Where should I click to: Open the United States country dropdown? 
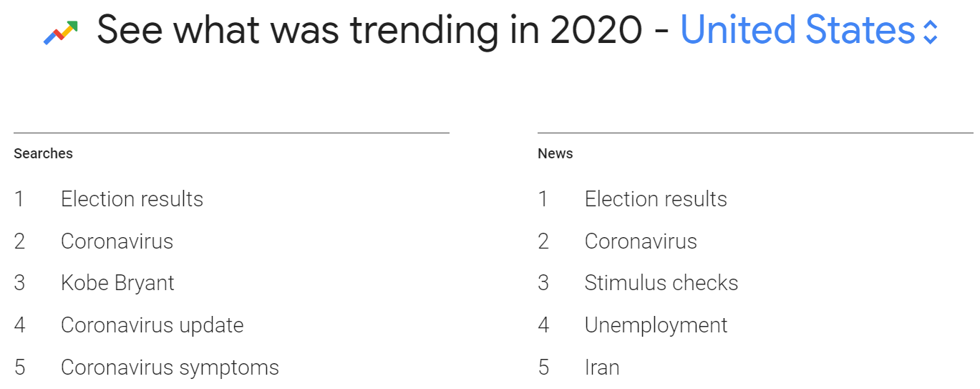click(797, 31)
